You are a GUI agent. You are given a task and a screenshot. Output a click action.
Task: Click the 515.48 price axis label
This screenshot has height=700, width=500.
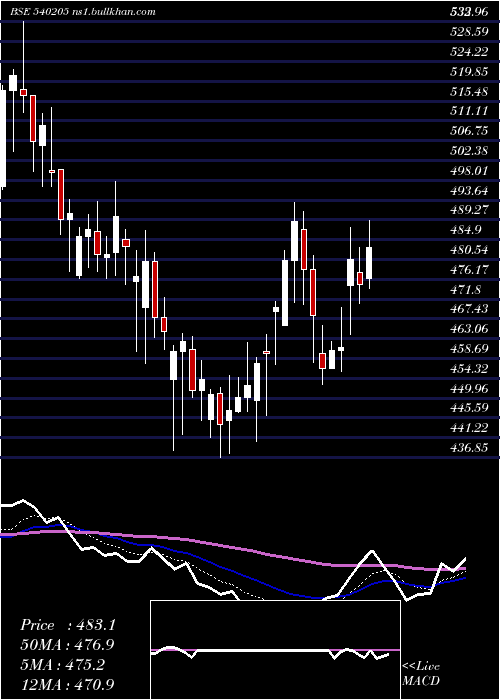pyautogui.click(x=469, y=92)
